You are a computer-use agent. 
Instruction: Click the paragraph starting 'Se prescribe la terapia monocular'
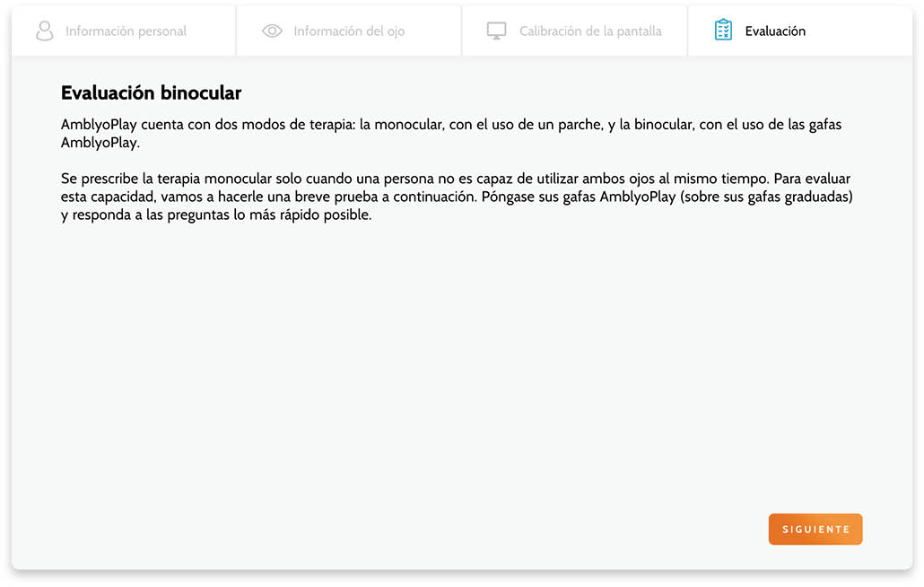457,197
